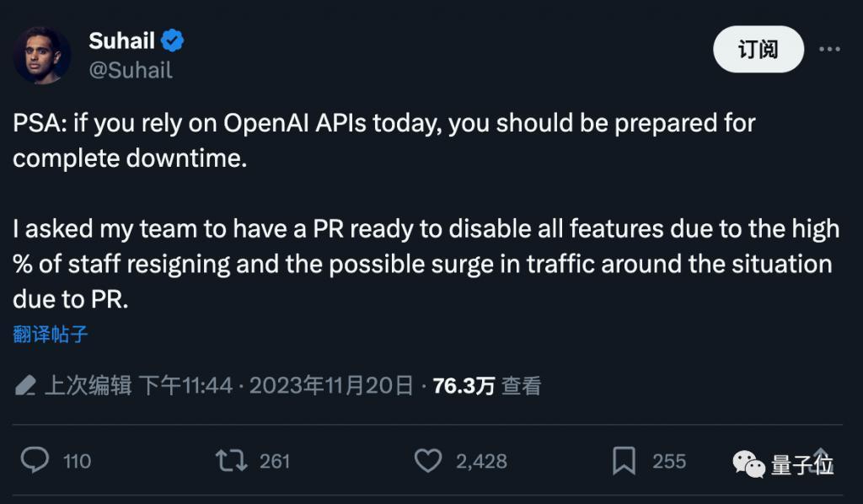Screen dimensions: 863x504
Task: Click the blue verified badge next to Suhail
Action: (x=172, y=39)
